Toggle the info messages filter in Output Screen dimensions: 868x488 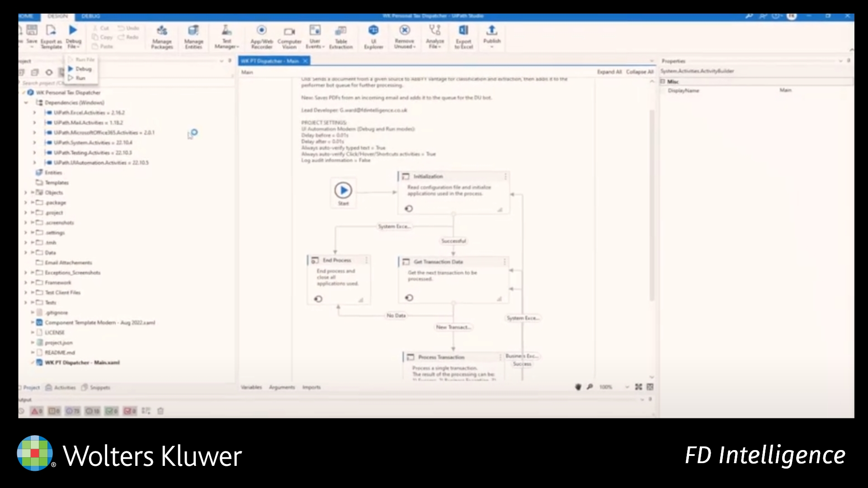[x=73, y=411]
